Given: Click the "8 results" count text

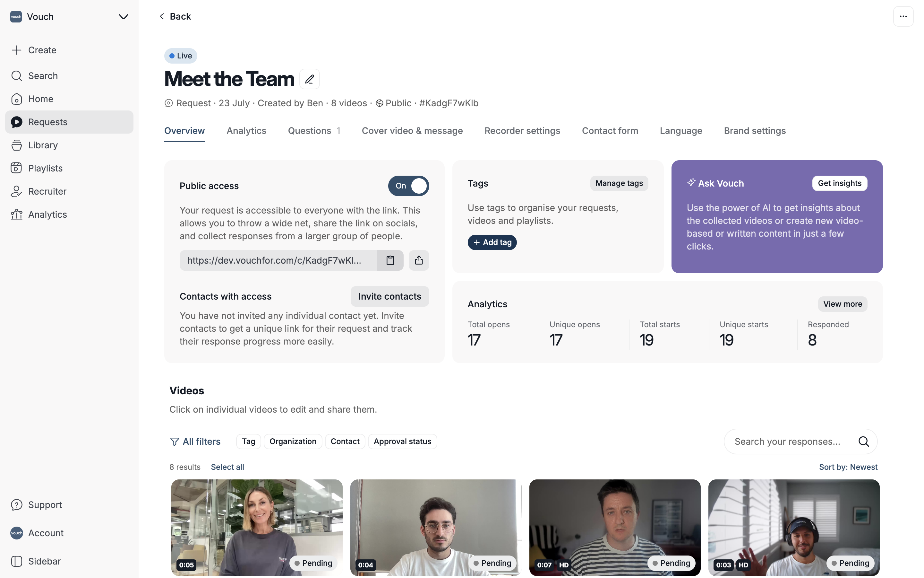Looking at the screenshot, I should 185,467.
